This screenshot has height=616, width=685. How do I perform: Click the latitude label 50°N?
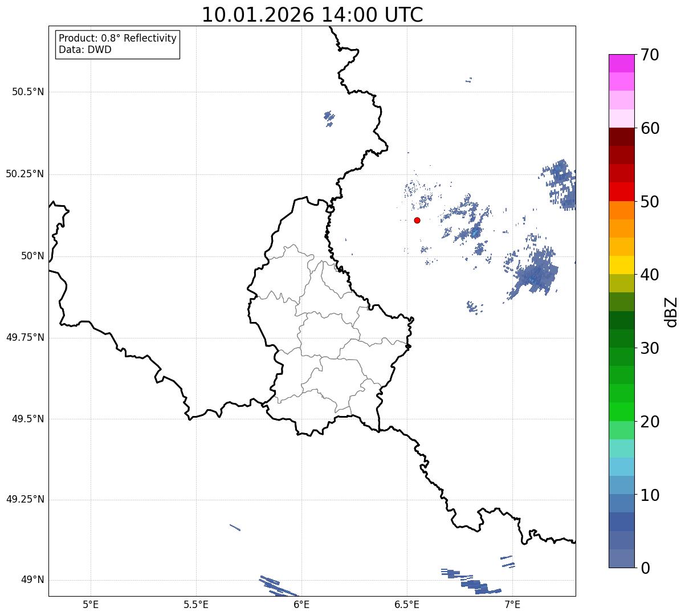click(32, 256)
